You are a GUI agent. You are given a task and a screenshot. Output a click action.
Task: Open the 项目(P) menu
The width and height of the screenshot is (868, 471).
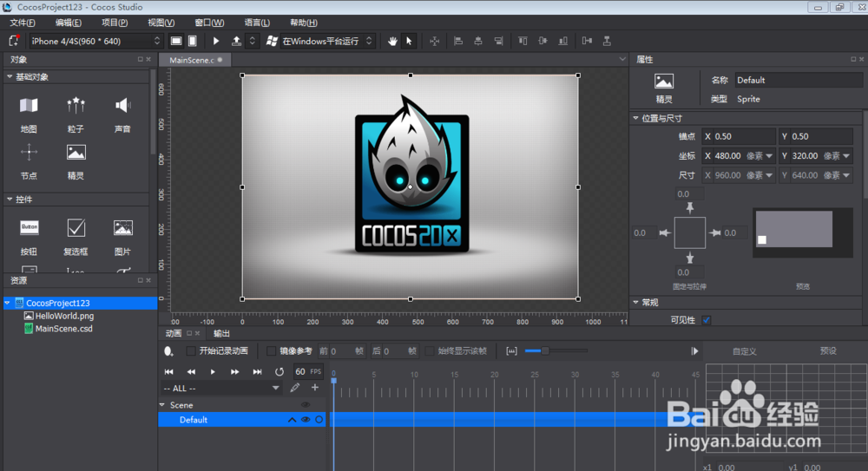[115, 23]
